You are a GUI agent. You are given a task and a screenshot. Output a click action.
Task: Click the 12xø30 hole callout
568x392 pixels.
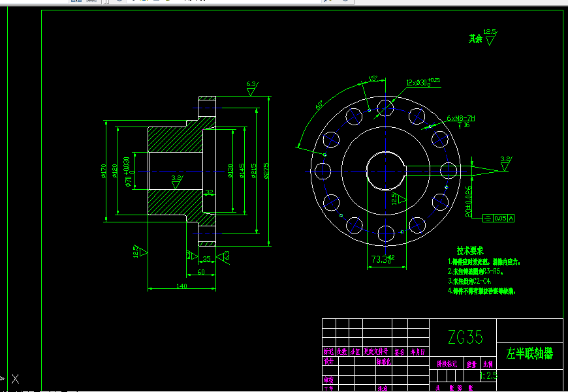[423, 82]
